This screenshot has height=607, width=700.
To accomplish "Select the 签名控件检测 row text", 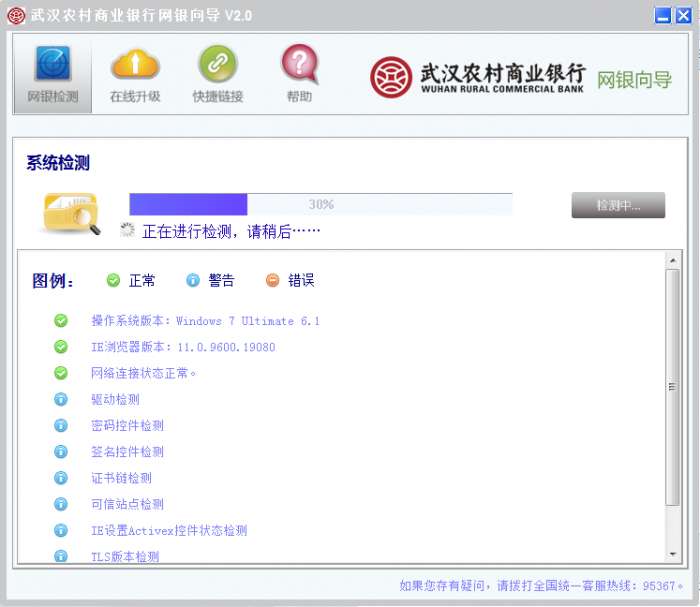I will coord(128,452).
